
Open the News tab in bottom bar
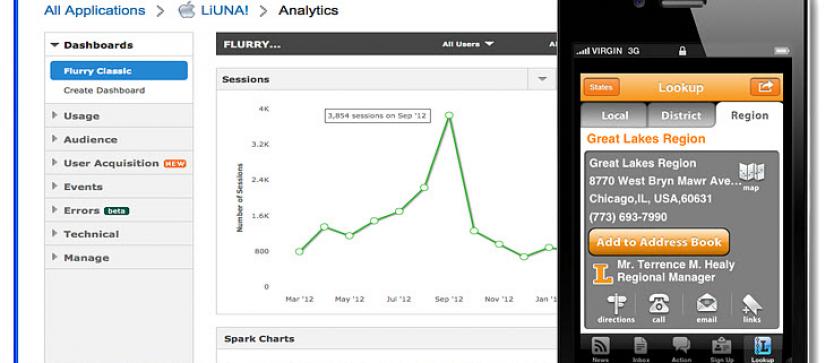point(601,349)
